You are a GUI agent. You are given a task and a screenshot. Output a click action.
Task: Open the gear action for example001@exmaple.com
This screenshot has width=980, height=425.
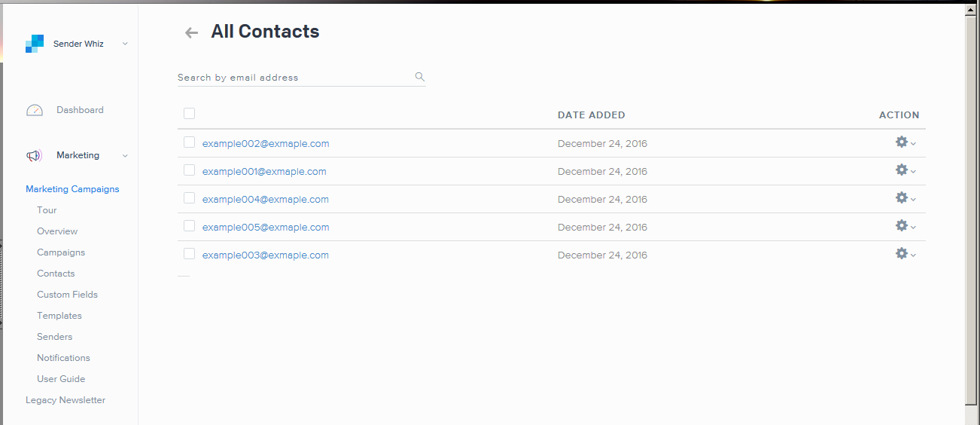click(902, 170)
